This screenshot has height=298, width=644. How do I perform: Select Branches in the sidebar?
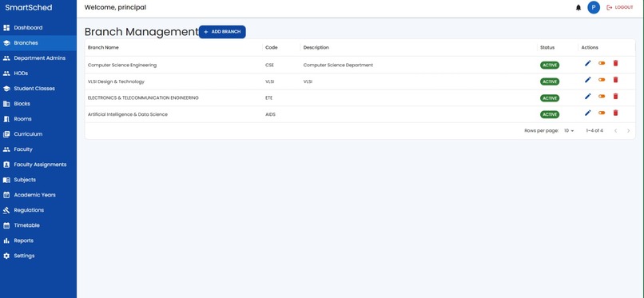click(x=38, y=43)
